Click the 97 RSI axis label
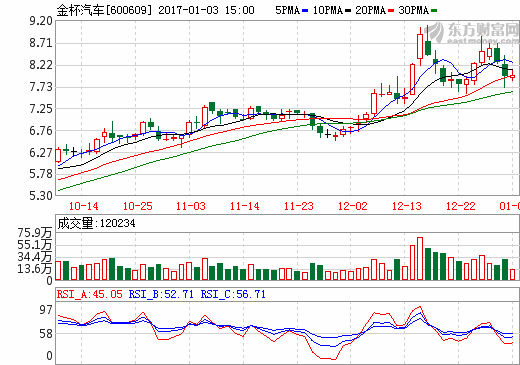 pyautogui.click(x=46, y=310)
